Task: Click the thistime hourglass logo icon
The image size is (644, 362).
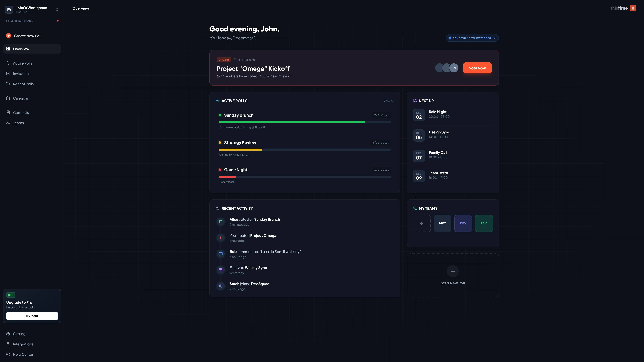Action: coord(633,8)
